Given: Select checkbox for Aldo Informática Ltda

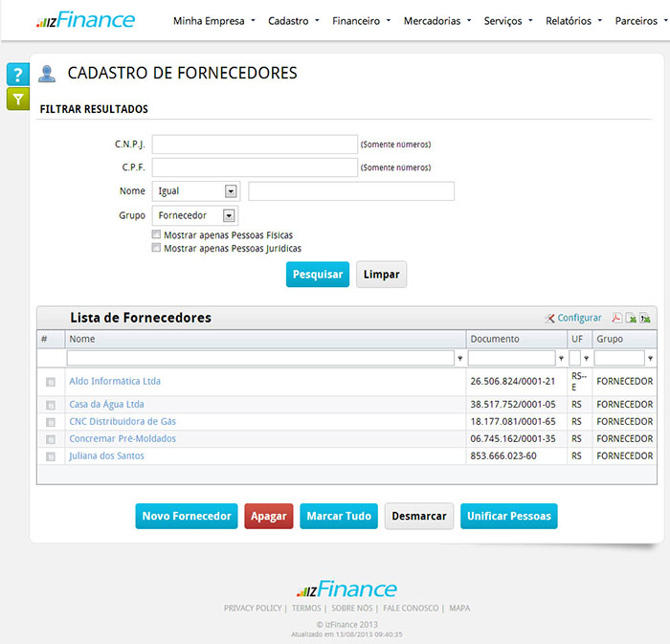Looking at the screenshot, I should [51, 382].
